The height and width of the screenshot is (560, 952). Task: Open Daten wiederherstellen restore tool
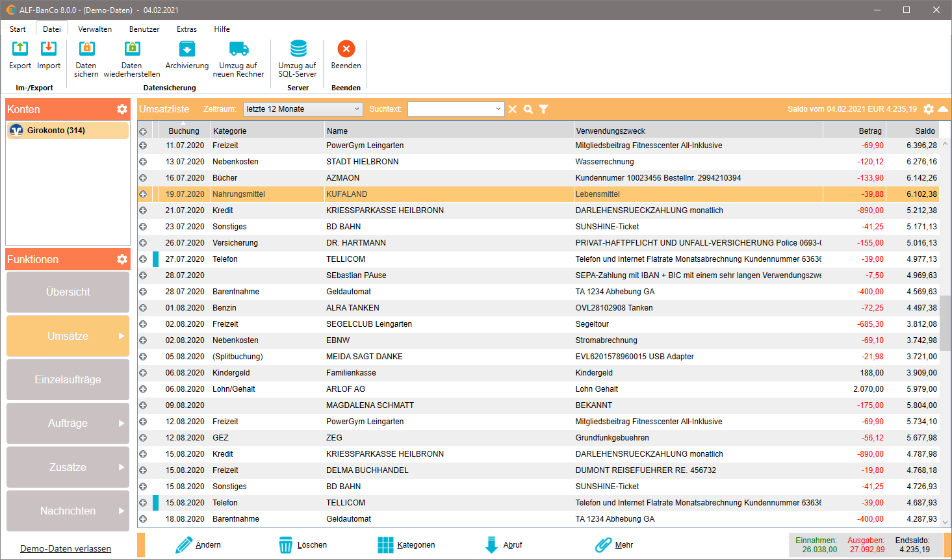[132, 58]
